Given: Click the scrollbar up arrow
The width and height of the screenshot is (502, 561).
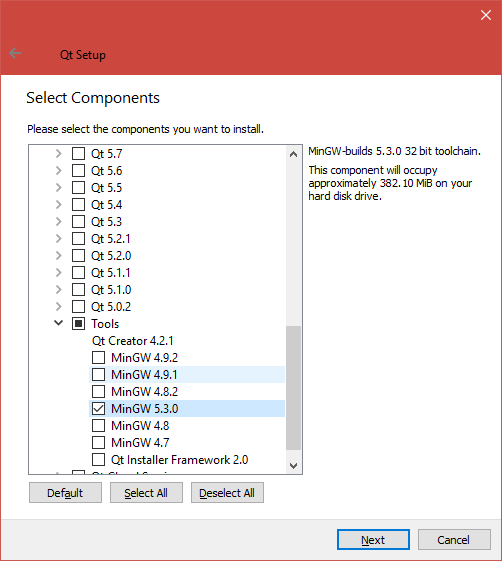Looking at the screenshot, I should tap(294, 154).
